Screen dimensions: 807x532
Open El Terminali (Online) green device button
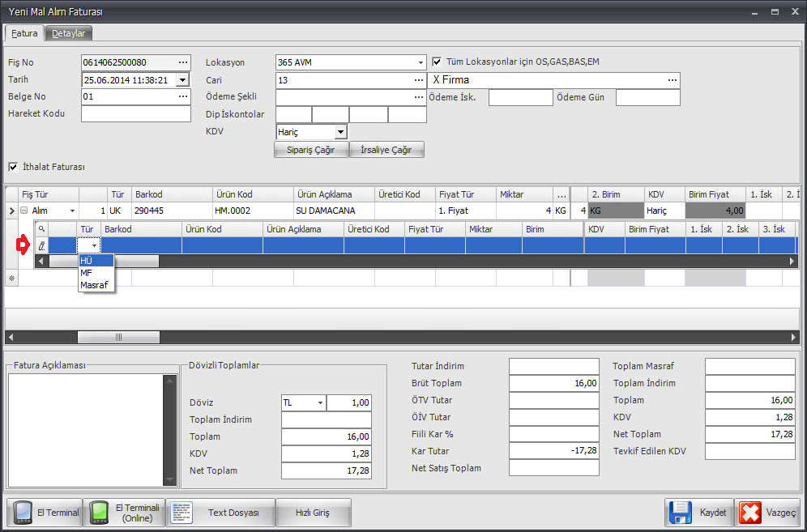(x=124, y=513)
